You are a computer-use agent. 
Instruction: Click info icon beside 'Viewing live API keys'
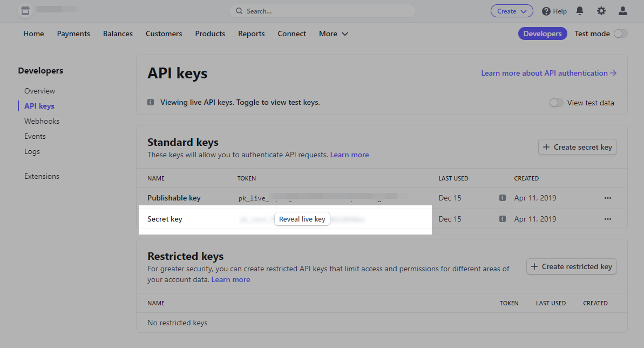[151, 102]
